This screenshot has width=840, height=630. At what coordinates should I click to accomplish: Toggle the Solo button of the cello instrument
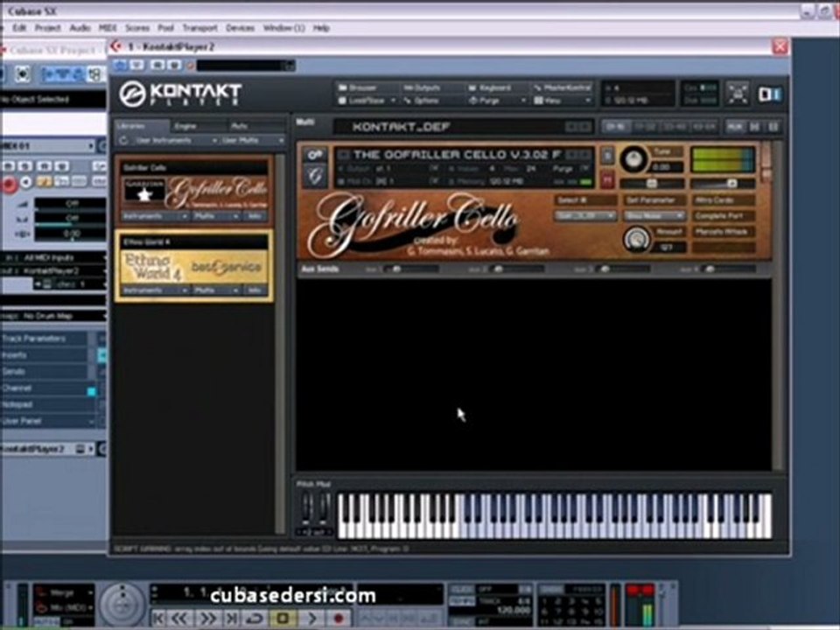607,156
